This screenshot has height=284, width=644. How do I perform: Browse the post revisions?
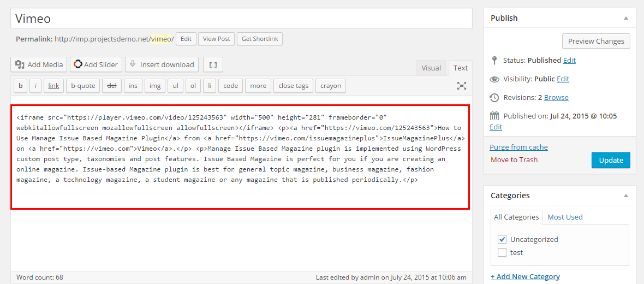point(556,97)
